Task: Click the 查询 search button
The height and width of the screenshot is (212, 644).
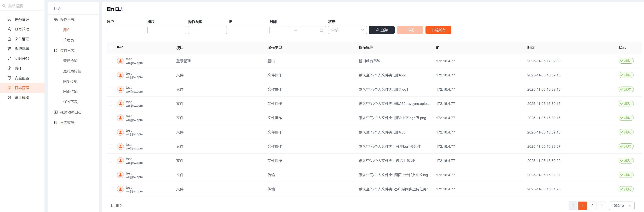Action: pyautogui.click(x=382, y=30)
